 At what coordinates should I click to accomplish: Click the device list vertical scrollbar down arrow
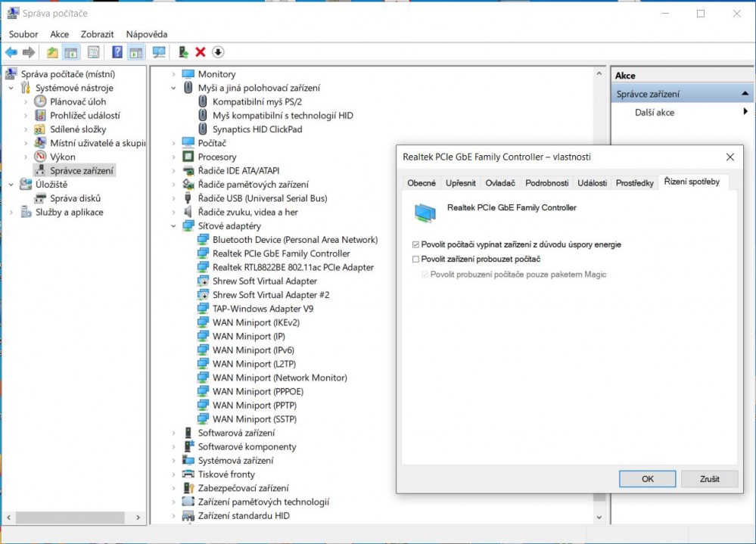click(599, 518)
